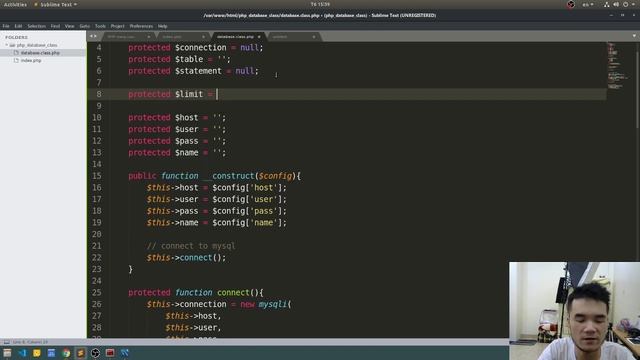
Task: Click line number 15 in gutter
Action: point(97,176)
